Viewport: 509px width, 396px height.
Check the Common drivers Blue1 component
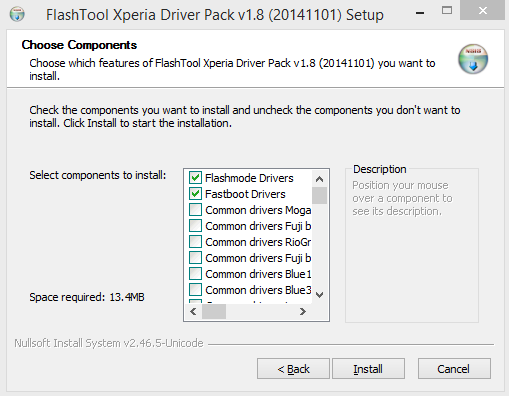(x=195, y=274)
